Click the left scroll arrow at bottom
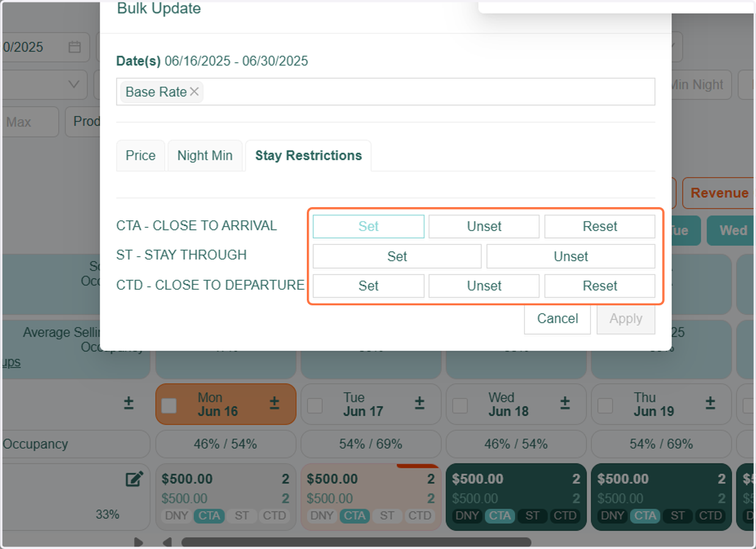Screen dimensions: 756x549 167,542
